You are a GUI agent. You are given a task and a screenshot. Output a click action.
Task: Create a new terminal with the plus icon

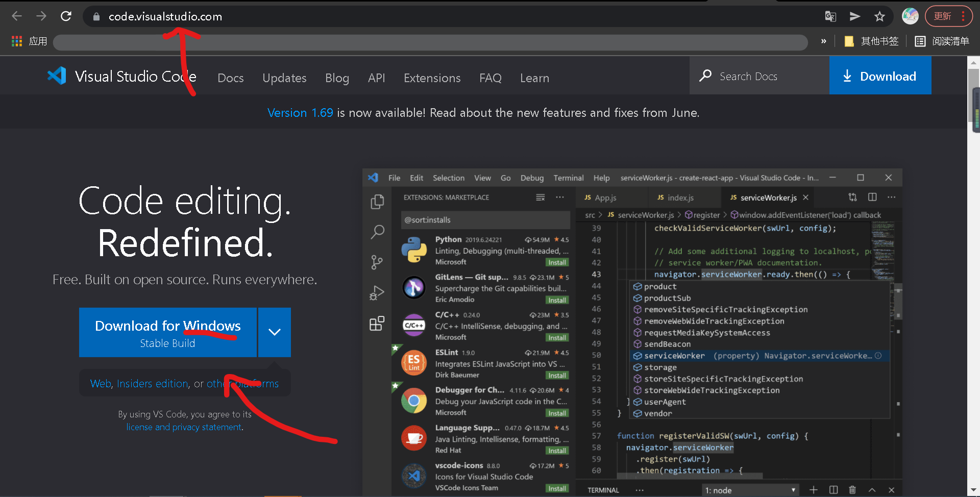click(814, 489)
